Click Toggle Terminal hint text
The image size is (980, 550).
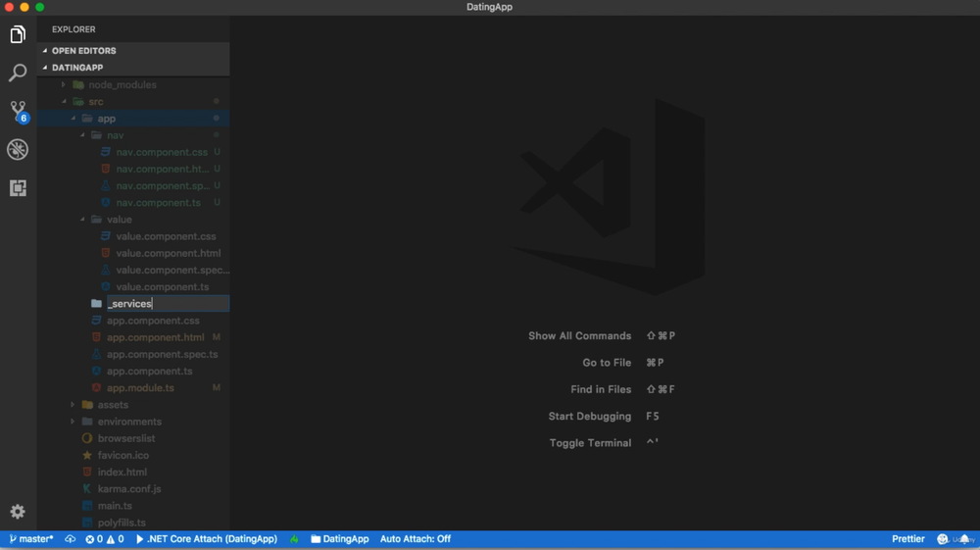pos(590,443)
